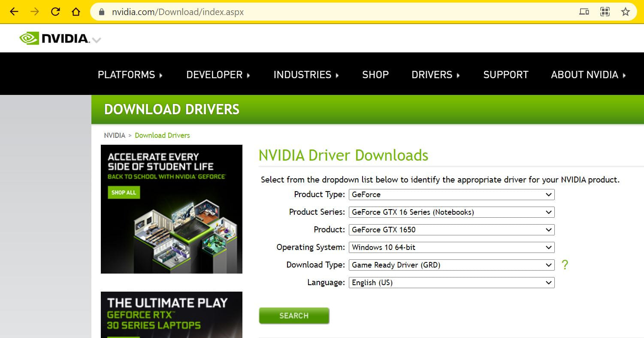The width and height of the screenshot is (644, 338).
Task: Open the SUPPORT menu item
Action: [505, 74]
